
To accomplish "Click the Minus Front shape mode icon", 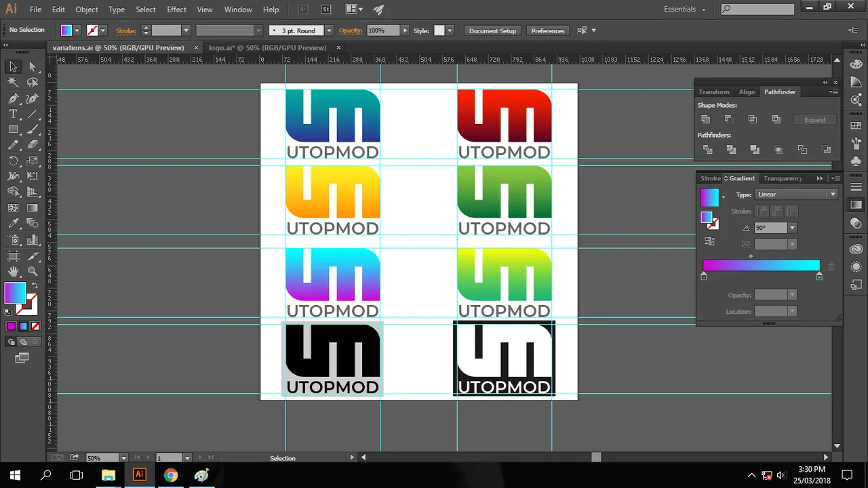I will click(728, 119).
